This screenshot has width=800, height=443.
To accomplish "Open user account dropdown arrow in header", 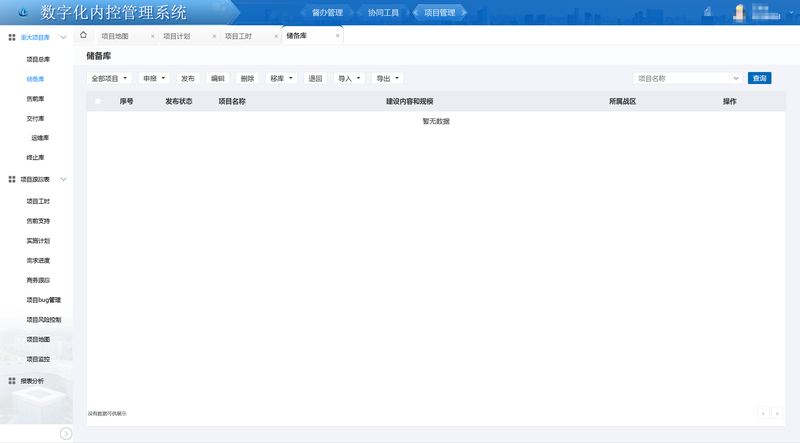I will coord(791,12).
